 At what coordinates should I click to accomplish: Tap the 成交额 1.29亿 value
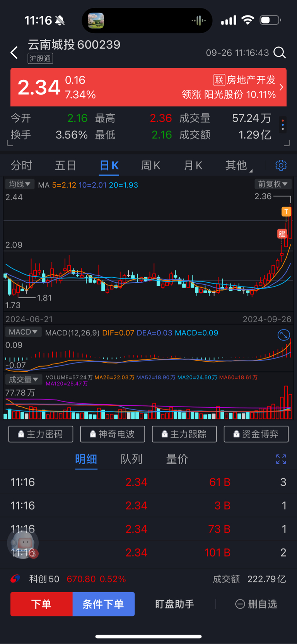(x=255, y=135)
